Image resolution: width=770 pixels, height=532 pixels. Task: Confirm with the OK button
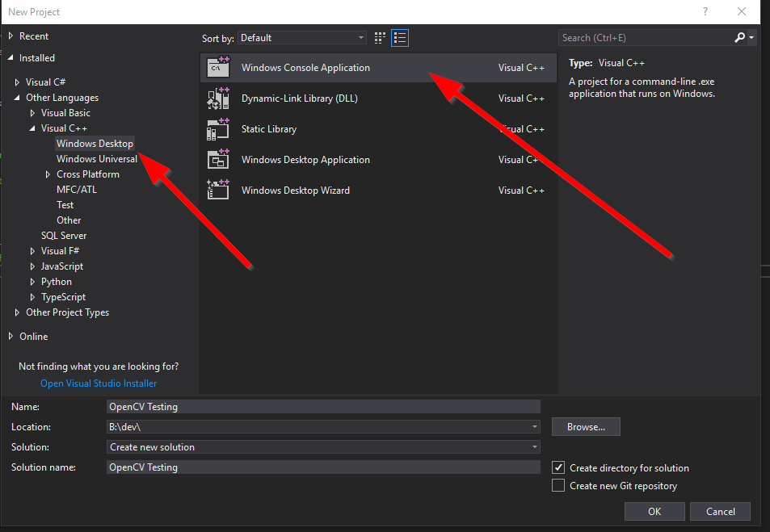[x=654, y=511]
